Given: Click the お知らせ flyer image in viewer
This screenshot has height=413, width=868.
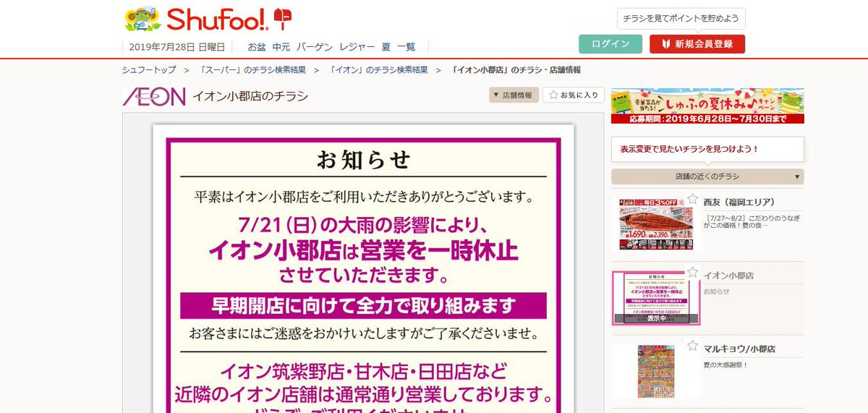Looking at the screenshot, I should 363,269.
